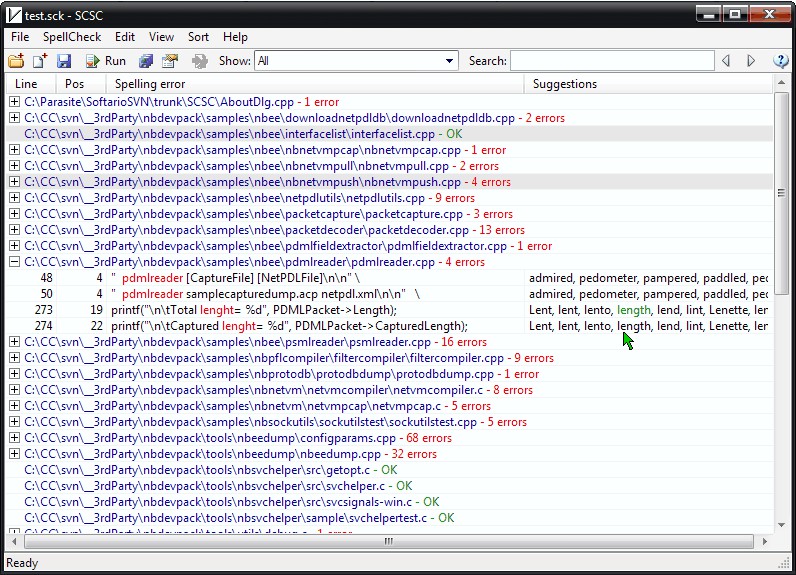Sort by the Line column header

pyautogui.click(x=30, y=84)
